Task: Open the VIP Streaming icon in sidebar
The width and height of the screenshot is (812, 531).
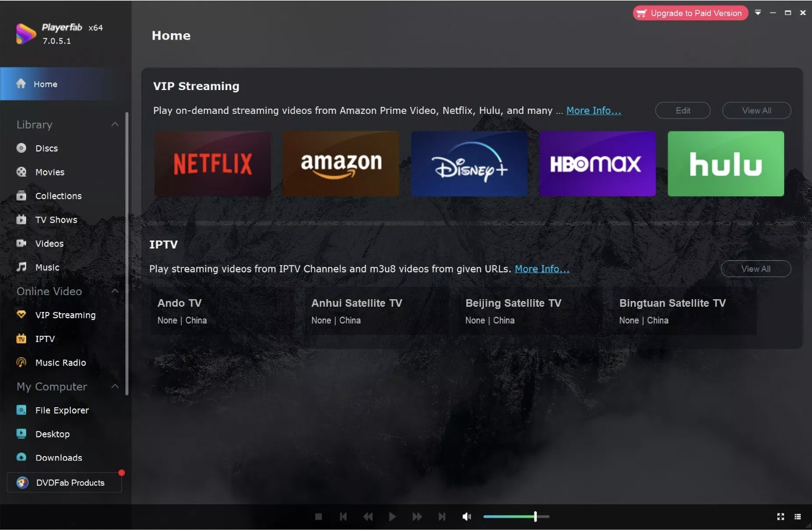Action: [x=21, y=315]
